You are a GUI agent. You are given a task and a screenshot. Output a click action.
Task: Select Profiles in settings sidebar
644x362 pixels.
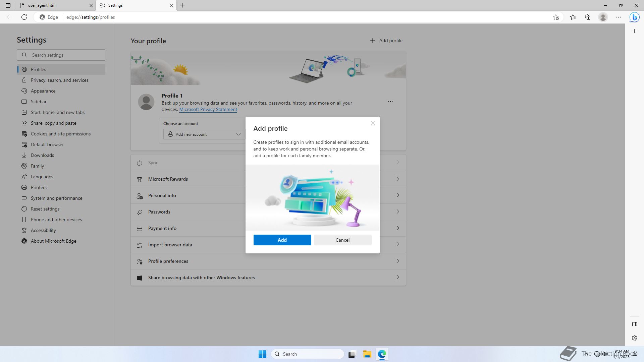point(61,69)
